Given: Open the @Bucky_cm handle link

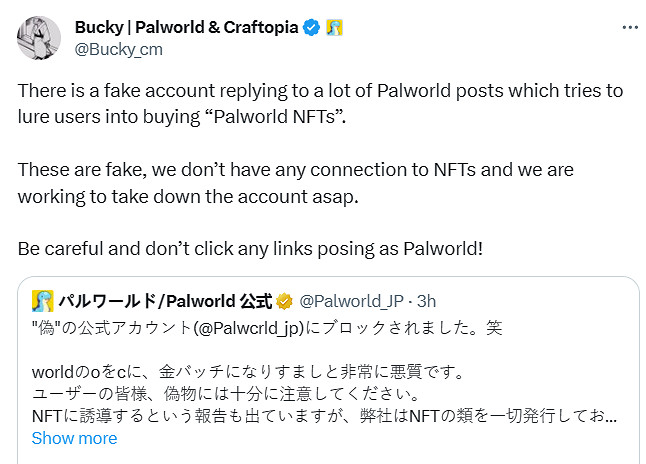Looking at the screenshot, I should pyautogui.click(x=119, y=49).
